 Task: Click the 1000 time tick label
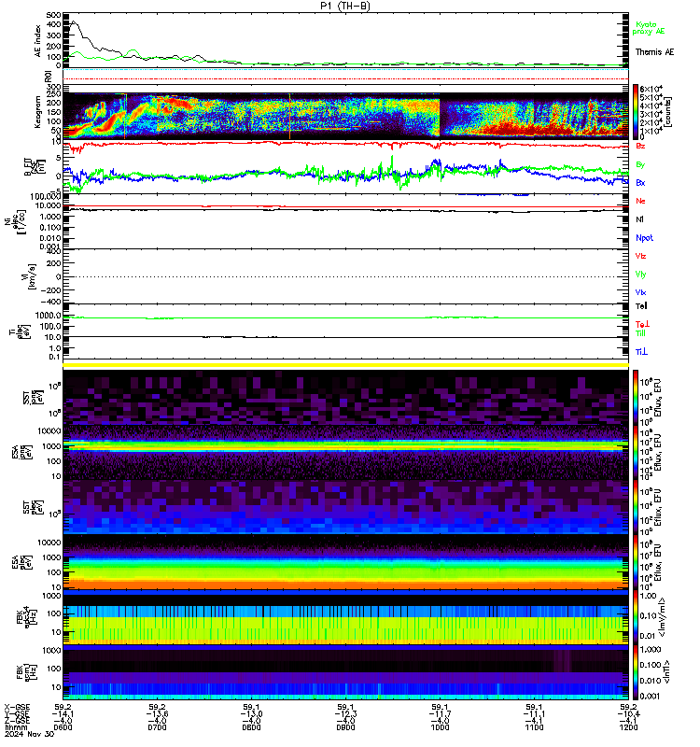440,727
